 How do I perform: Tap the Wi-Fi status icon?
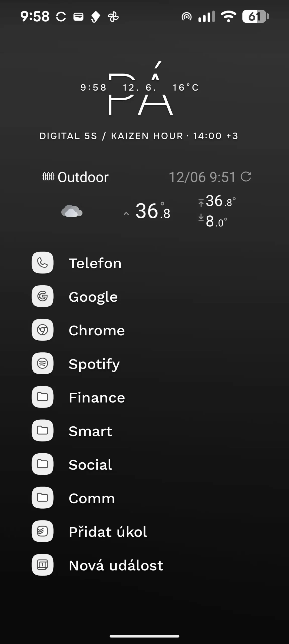pos(228,17)
